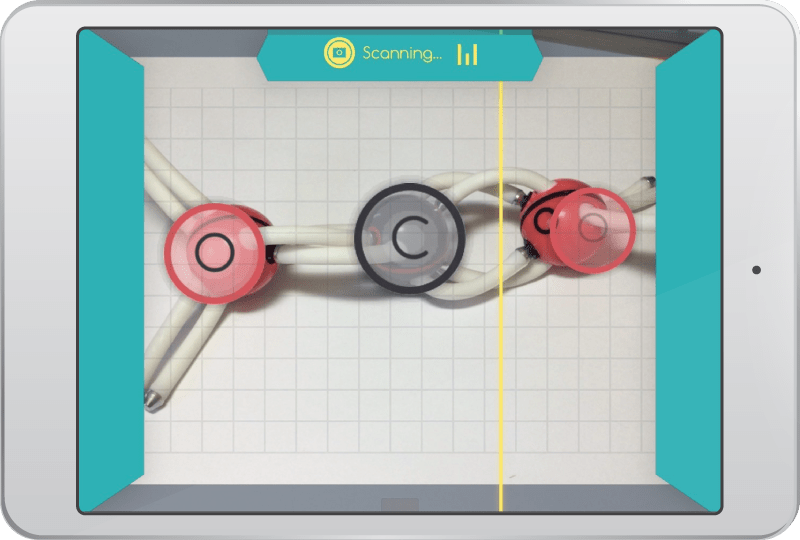Open the yellow bar chart icon

point(467,54)
